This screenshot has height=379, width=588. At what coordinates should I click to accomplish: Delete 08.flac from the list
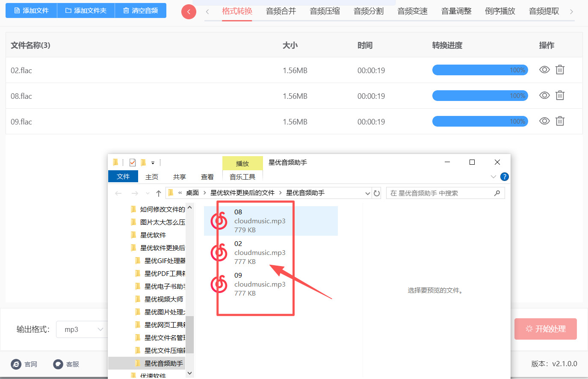coord(560,95)
